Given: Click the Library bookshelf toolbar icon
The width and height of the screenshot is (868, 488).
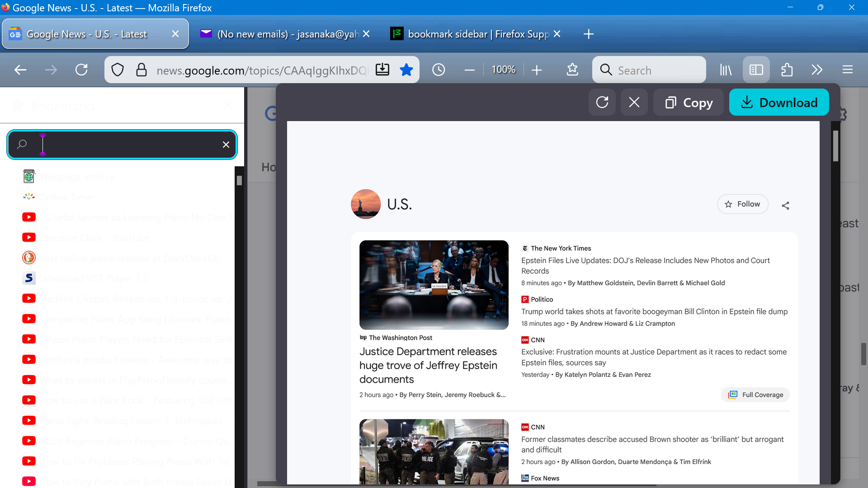Looking at the screenshot, I should 725,70.
